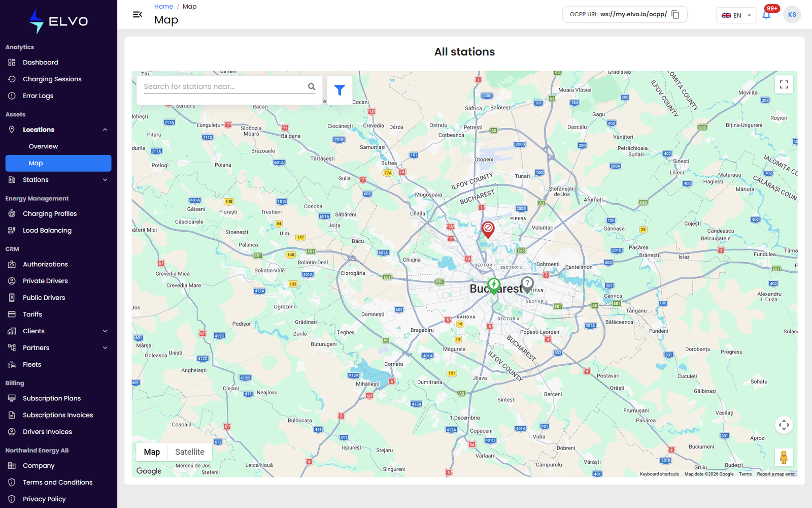Click the gray unknown station marker
This screenshot has height=508, width=812.
[527, 284]
